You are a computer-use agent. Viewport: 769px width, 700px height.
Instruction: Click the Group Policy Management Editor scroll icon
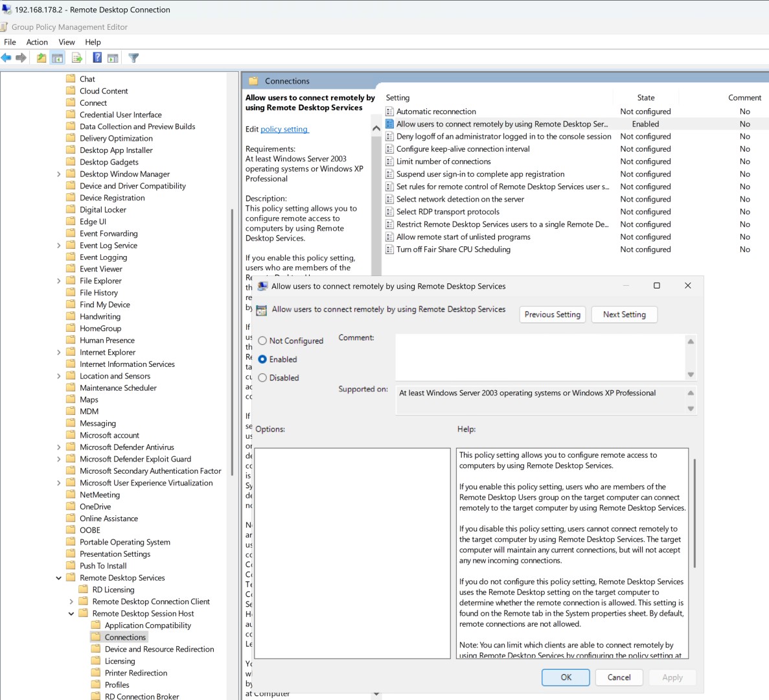click(x=5, y=27)
